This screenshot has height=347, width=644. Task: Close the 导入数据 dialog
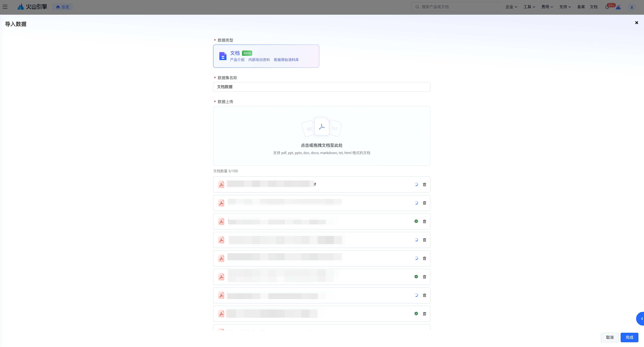coord(637,23)
